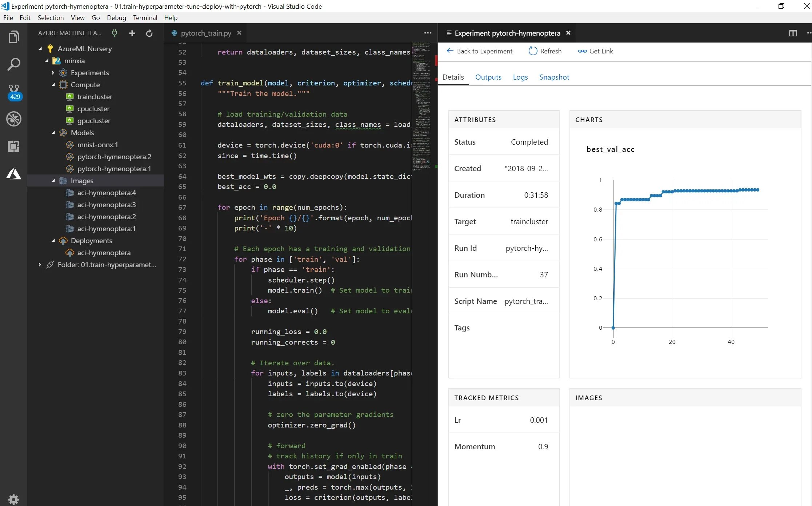Click Back to Experiment button
812x506 pixels.
479,51
